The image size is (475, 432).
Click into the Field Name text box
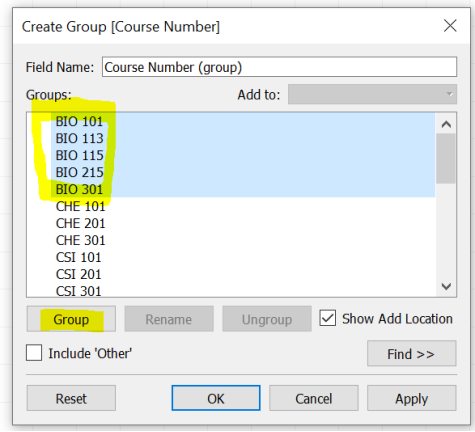tap(279, 67)
